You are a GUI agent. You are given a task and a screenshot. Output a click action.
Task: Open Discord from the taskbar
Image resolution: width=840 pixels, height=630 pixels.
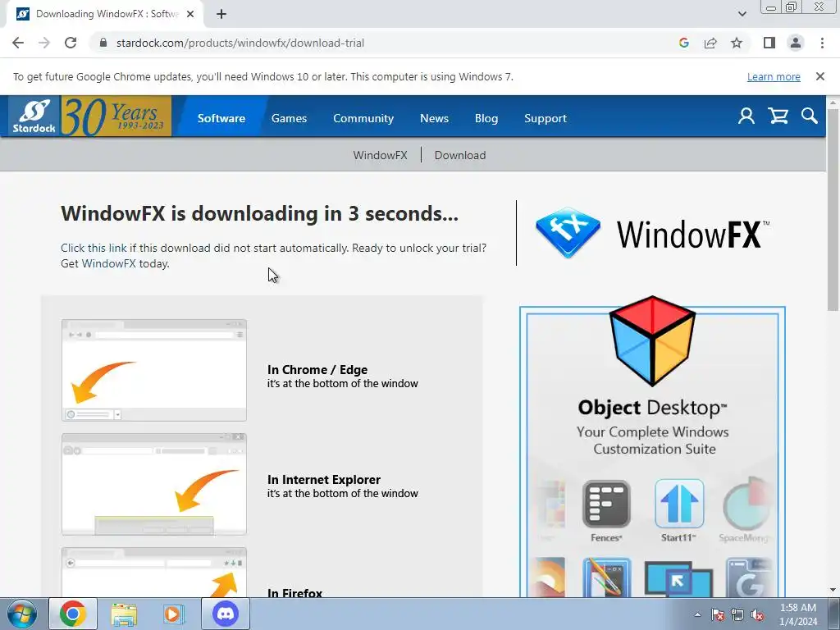226,614
